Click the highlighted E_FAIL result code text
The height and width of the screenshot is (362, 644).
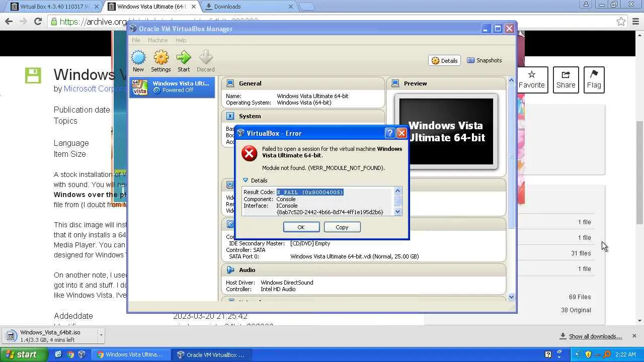310,192
